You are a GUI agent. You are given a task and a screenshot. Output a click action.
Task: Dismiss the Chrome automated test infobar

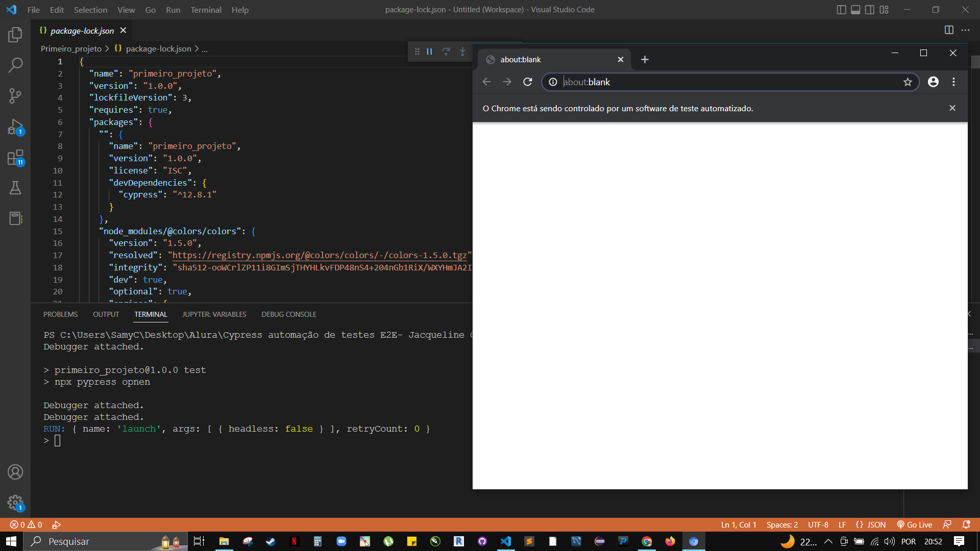point(952,108)
